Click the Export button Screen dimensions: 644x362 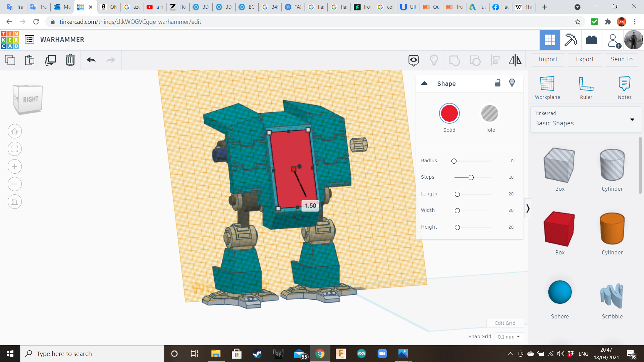pos(585,59)
